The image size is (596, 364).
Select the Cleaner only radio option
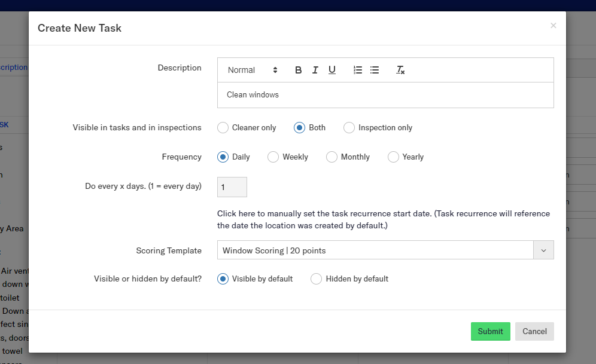click(223, 127)
